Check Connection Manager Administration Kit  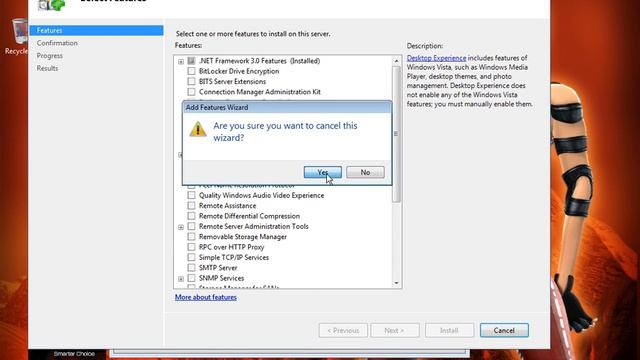click(x=191, y=92)
